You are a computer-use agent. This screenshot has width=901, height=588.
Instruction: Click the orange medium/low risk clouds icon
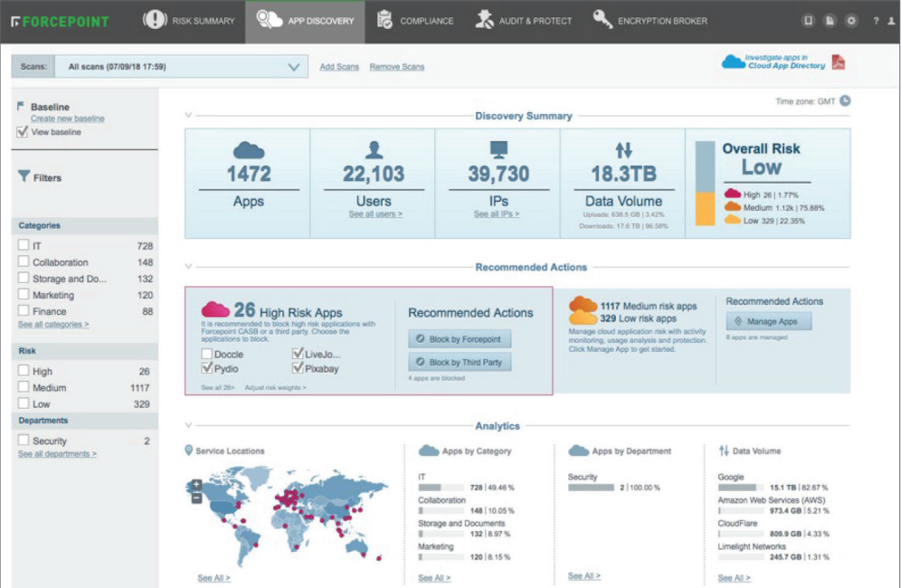pos(583,310)
